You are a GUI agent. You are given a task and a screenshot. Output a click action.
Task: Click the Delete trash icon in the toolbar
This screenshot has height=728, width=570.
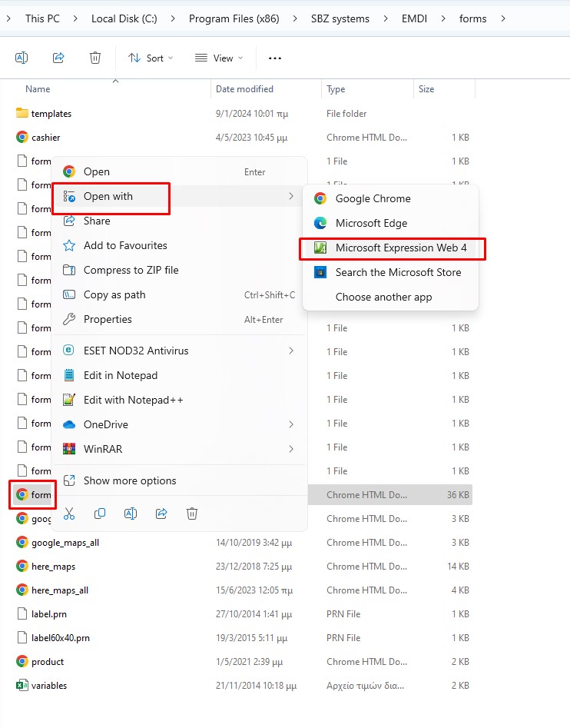click(x=95, y=58)
